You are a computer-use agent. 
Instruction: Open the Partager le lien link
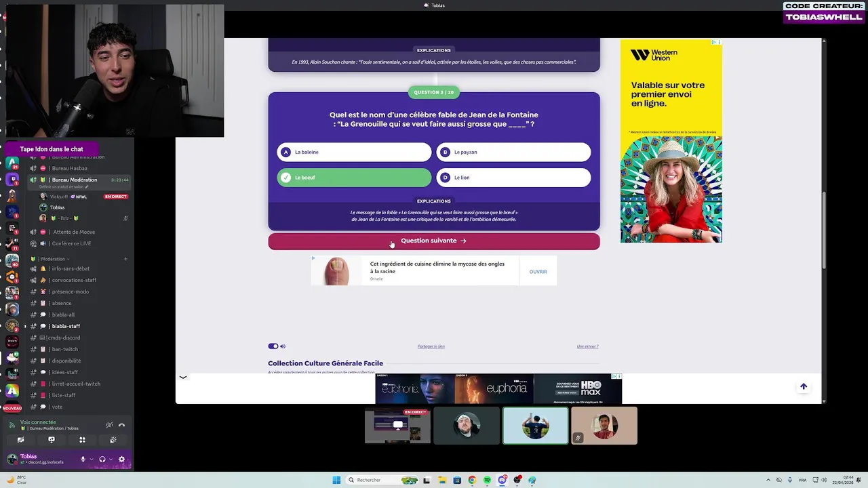(431, 346)
